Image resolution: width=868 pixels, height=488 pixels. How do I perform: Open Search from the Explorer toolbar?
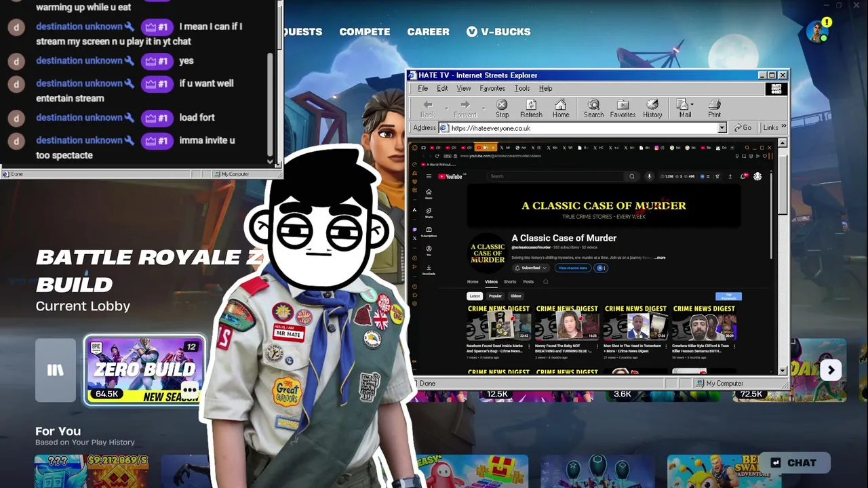(x=593, y=108)
